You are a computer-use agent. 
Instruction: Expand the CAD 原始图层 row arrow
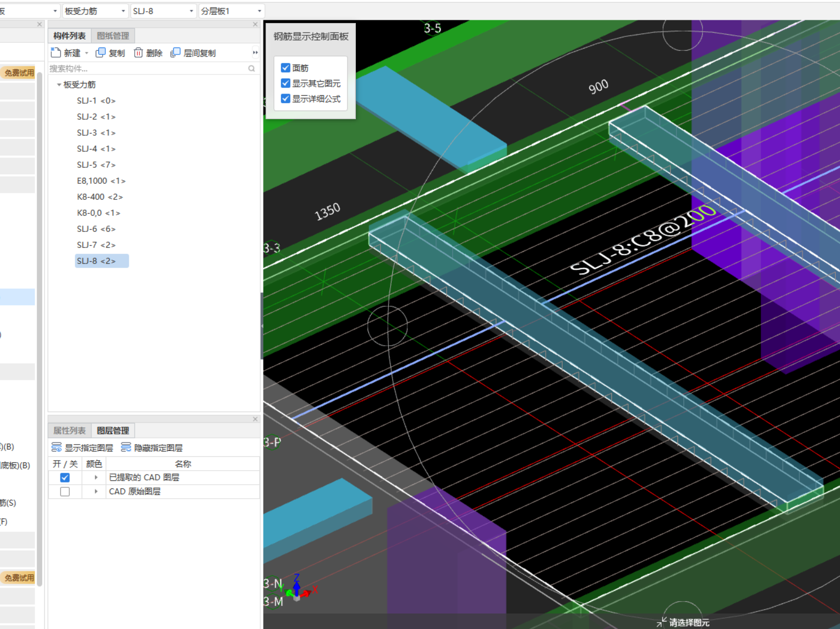coord(96,491)
